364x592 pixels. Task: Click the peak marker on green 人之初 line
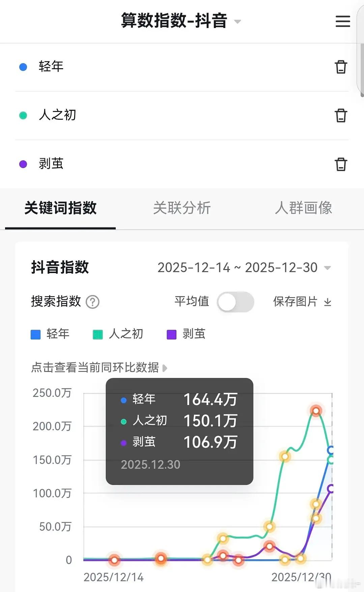click(x=316, y=411)
